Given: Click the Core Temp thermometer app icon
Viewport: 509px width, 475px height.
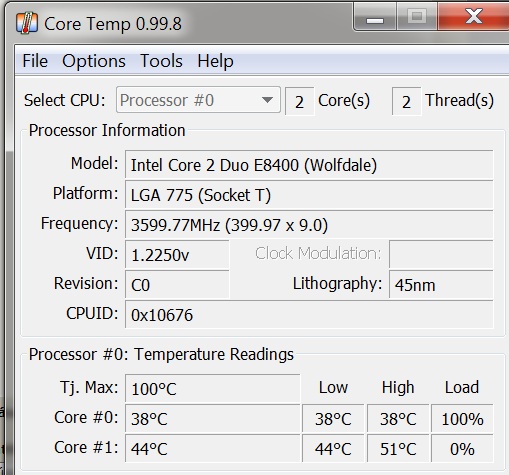Looking at the screenshot, I should (27, 23).
